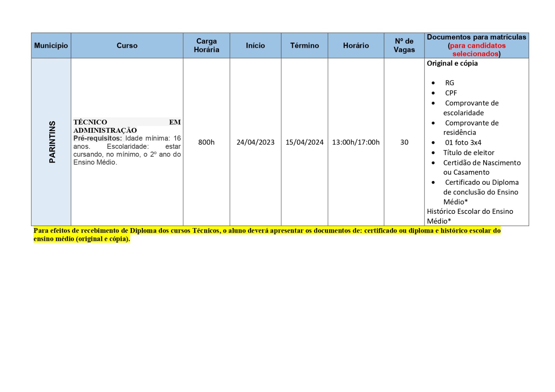Click the red 'para candidatos selecionados' text
The height and width of the screenshot is (392, 555).
tap(477, 50)
